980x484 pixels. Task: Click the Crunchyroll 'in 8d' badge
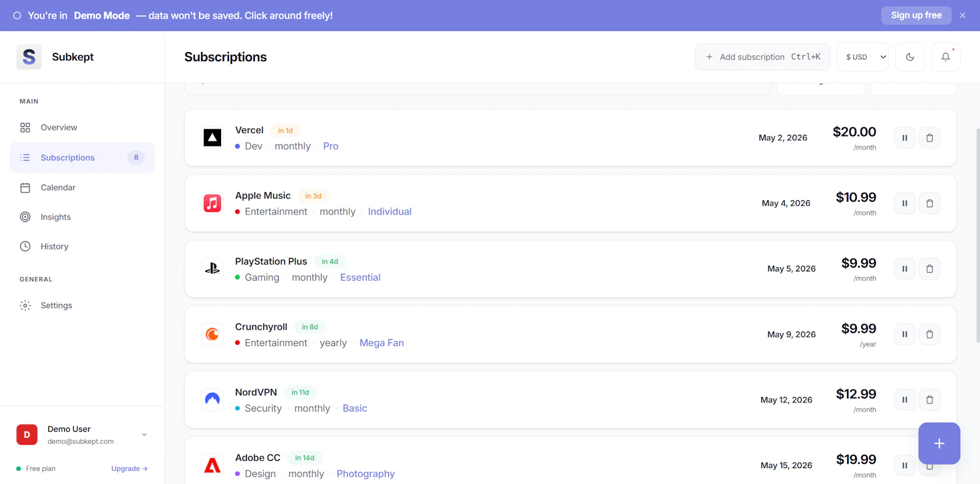pos(310,327)
